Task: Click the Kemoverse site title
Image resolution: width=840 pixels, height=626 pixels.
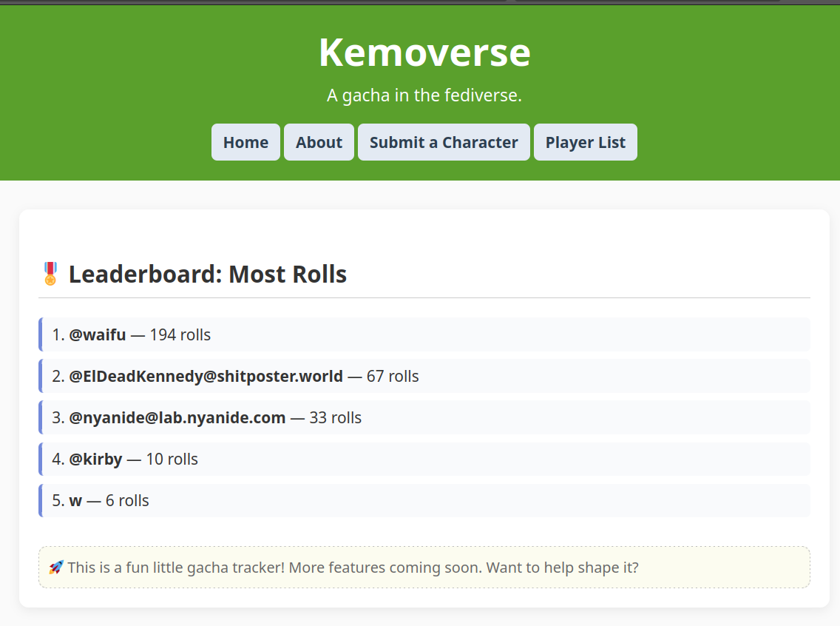Action: 424,53
